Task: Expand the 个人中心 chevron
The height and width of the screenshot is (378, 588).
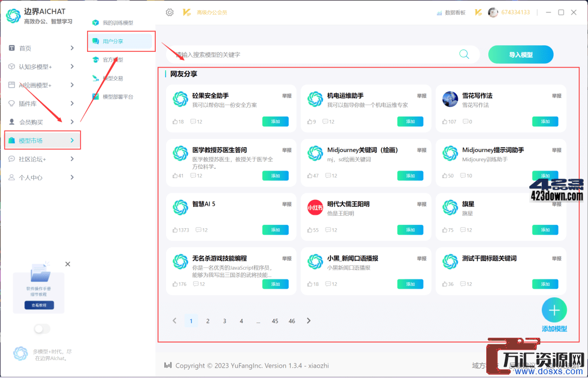Action: (x=72, y=178)
